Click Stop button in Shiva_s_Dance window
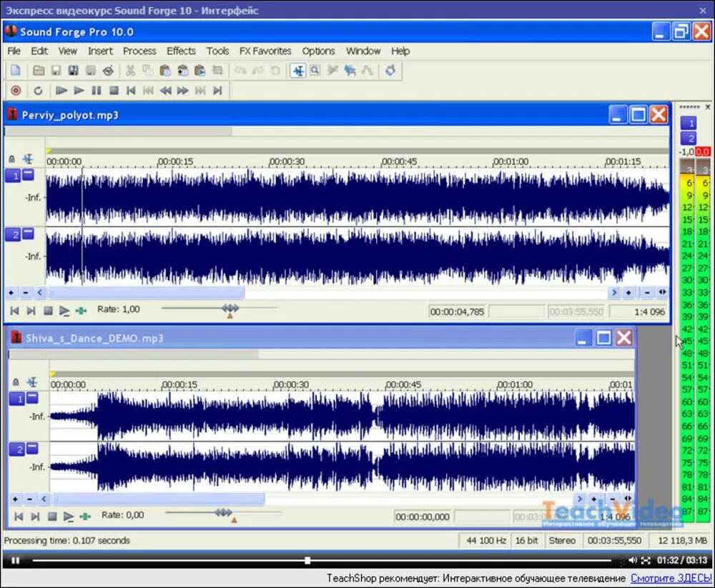 coord(52,517)
